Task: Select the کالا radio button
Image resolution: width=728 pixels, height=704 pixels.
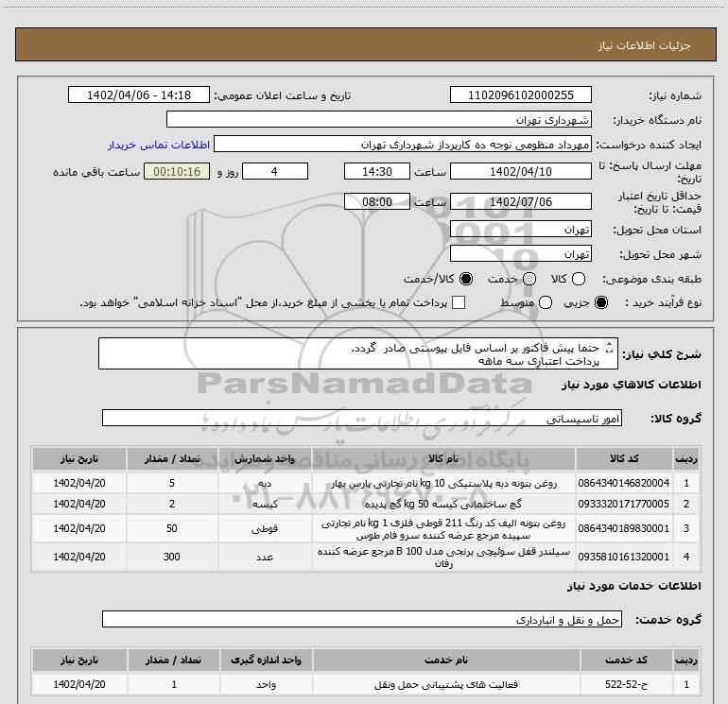Action: [x=579, y=279]
